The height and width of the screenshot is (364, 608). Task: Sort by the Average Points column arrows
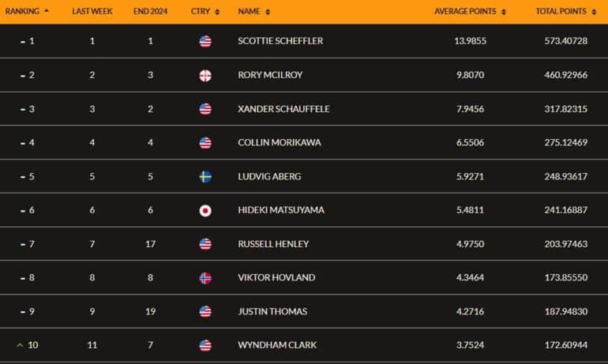click(x=503, y=12)
